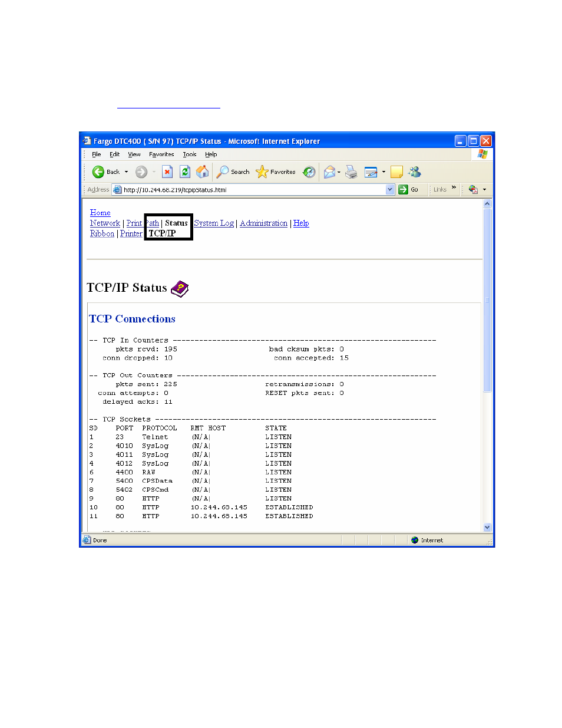
Task: Open the View menu
Action: (x=134, y=154)
